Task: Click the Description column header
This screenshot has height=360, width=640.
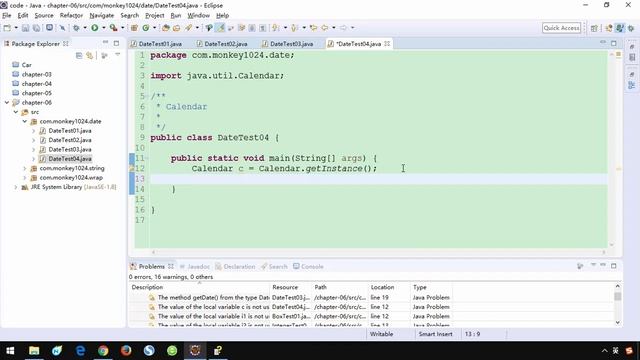Action: click(199, 287)
